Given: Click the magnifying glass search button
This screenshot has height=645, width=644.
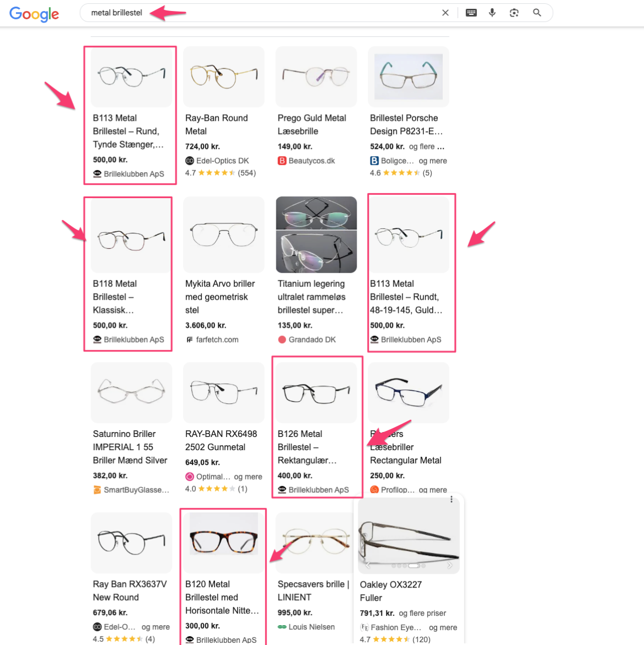Looking at the screenshot, I should tap(536, 13).
